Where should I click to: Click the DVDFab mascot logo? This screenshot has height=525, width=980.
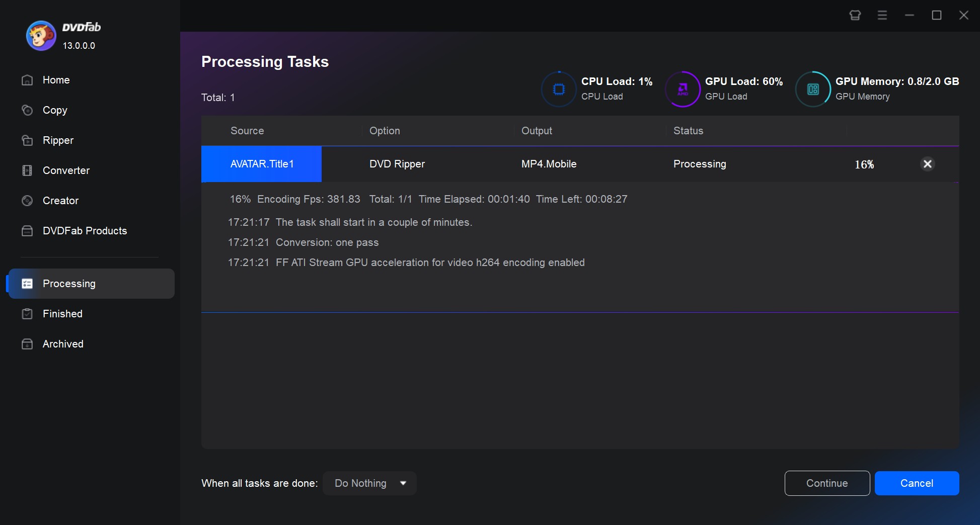[x=41, y=36]
